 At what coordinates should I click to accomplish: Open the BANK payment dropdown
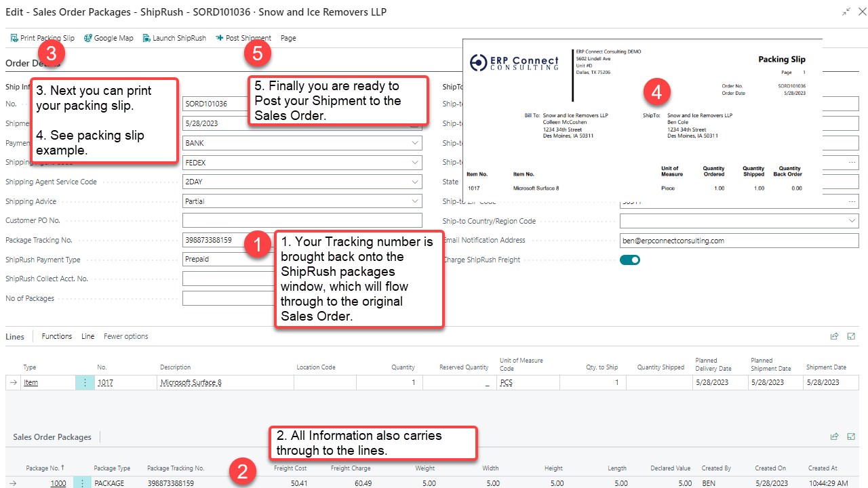tap(415, 143)
